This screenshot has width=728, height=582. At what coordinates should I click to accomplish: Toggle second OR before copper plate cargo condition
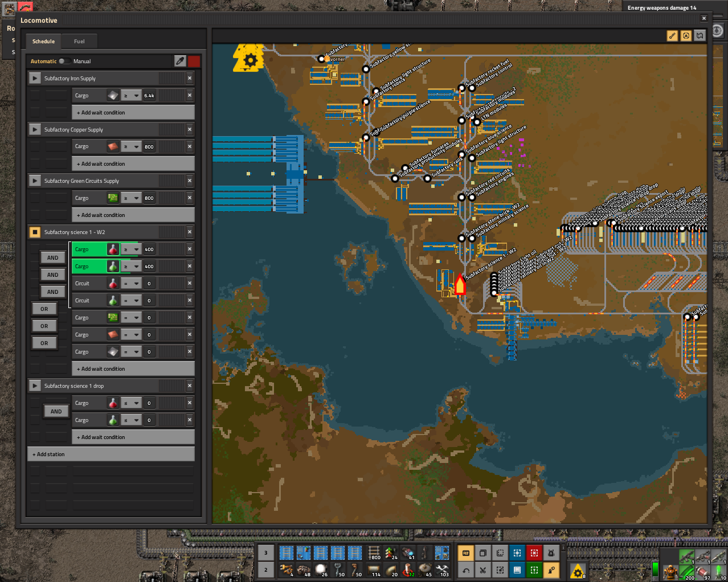pos(44,326)
